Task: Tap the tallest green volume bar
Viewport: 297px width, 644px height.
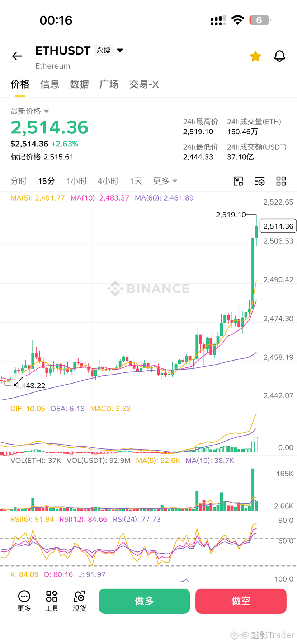Action: pyautogui.click(x=253, y=489)
